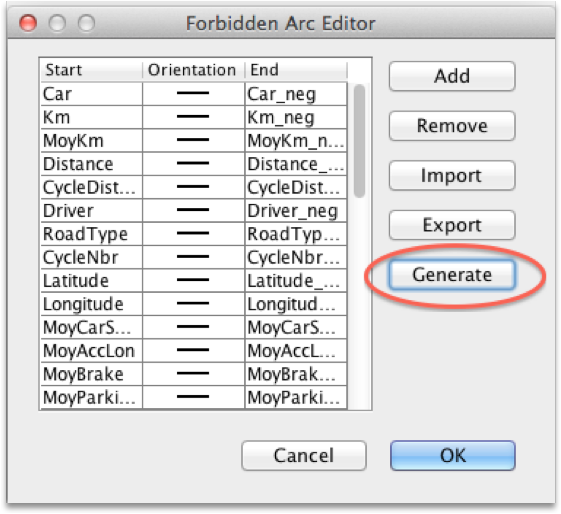Export the forbidden arcs list
The image size is (561, 514).
pos(452,225)
